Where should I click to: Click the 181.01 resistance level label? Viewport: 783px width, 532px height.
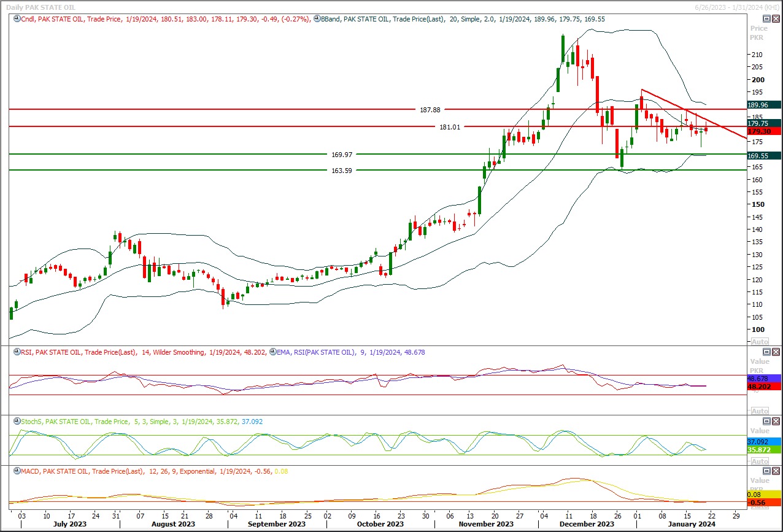tap(449, 127)
